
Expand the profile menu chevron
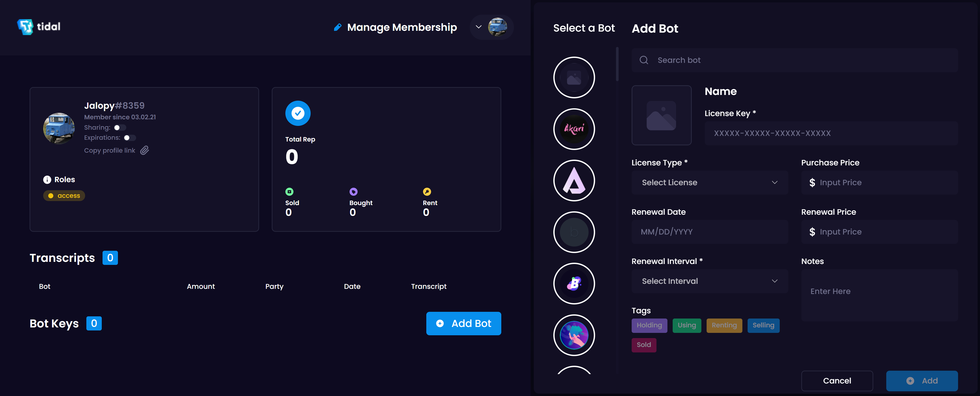pyautogui.click(x=479, y=27)
